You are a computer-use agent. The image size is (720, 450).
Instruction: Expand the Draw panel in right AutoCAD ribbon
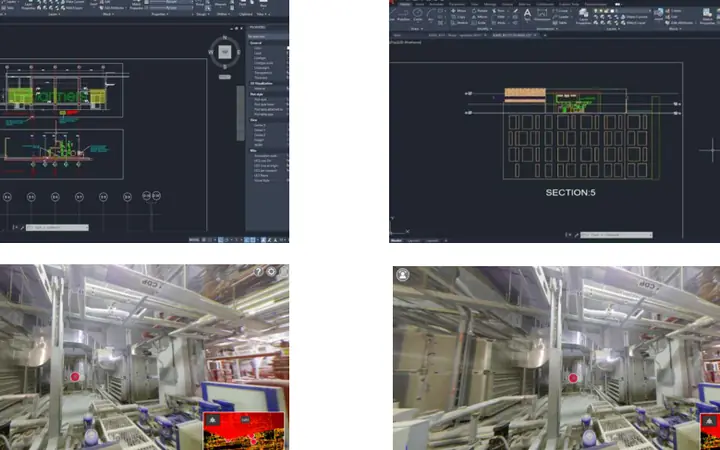[x=417, y=29]
